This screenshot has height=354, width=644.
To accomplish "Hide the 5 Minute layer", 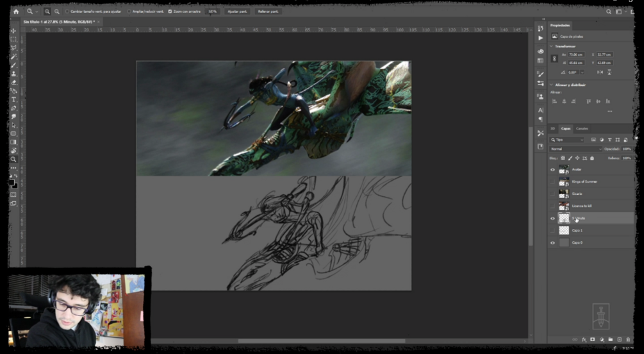I will [x=552, y=219].
